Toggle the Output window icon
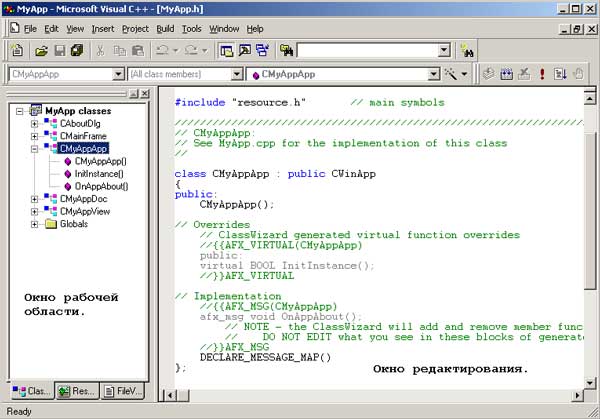 [245, 50]
